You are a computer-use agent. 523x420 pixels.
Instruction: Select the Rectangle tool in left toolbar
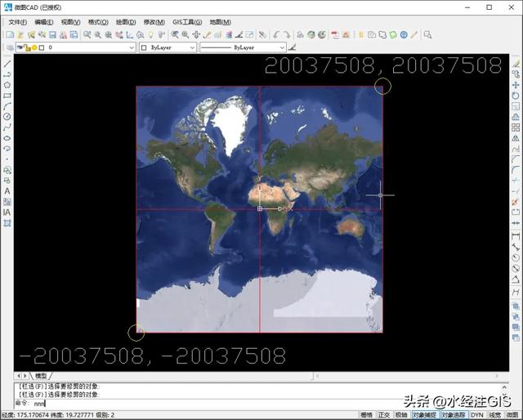[7, 96]
